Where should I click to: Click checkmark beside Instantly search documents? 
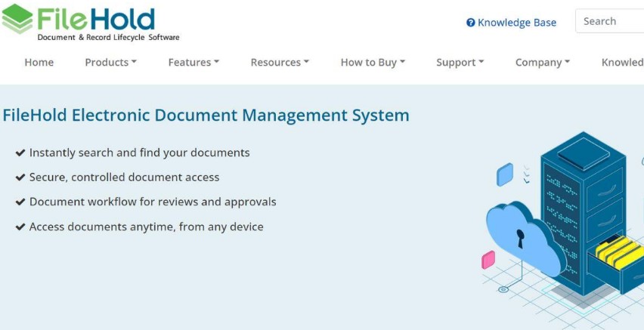coord(20,153)
